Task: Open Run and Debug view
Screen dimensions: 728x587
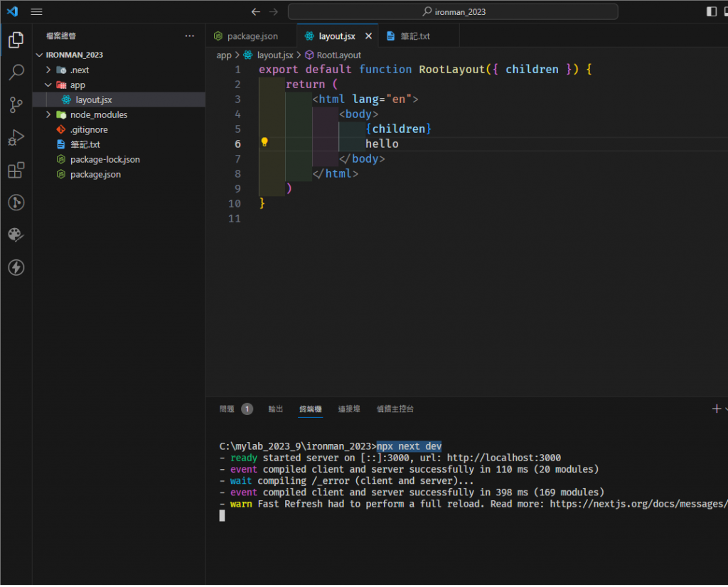Action: [x=16, y=138]
